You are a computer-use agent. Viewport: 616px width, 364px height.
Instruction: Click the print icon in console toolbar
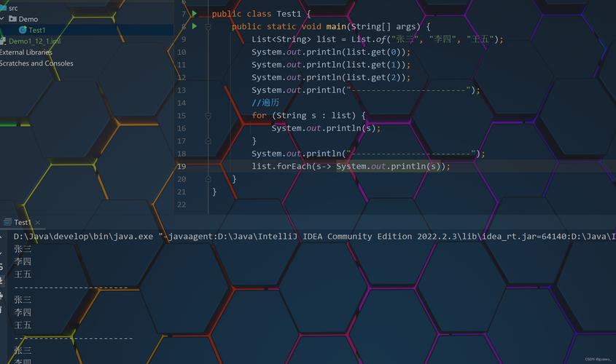[1, 295]
